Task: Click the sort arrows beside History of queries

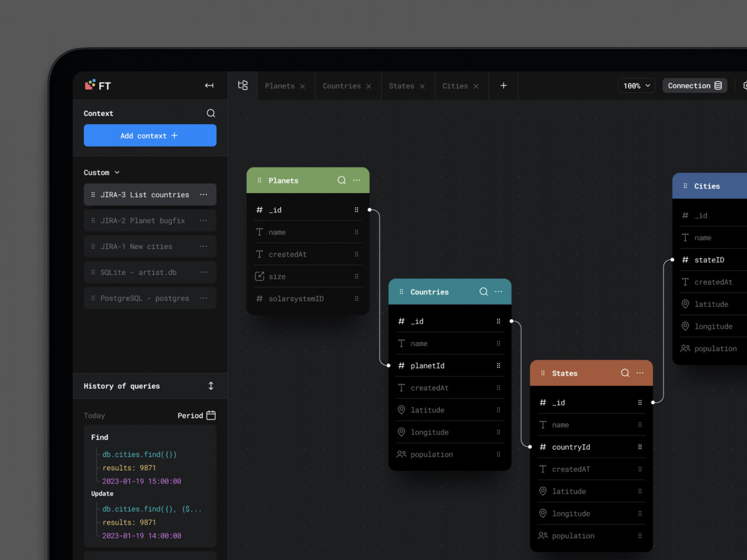Action: pos(211,386)
